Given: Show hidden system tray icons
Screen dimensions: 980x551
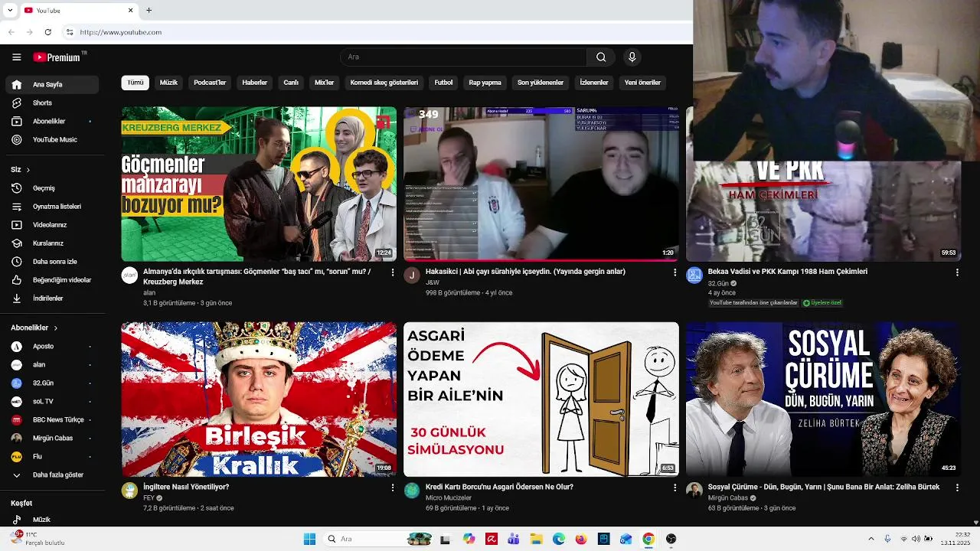Looking at the screenshot, I should [x=871, y=539].
